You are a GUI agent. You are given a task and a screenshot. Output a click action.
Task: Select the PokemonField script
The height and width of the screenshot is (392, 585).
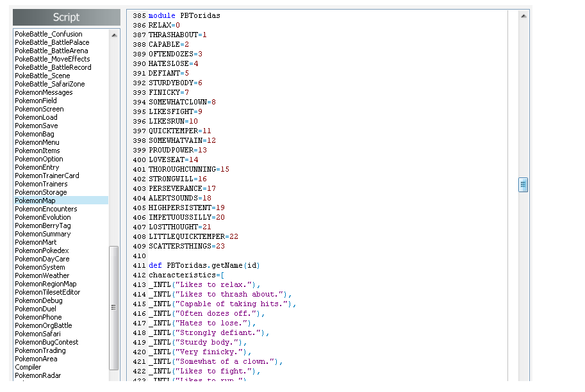click(36, 101)
